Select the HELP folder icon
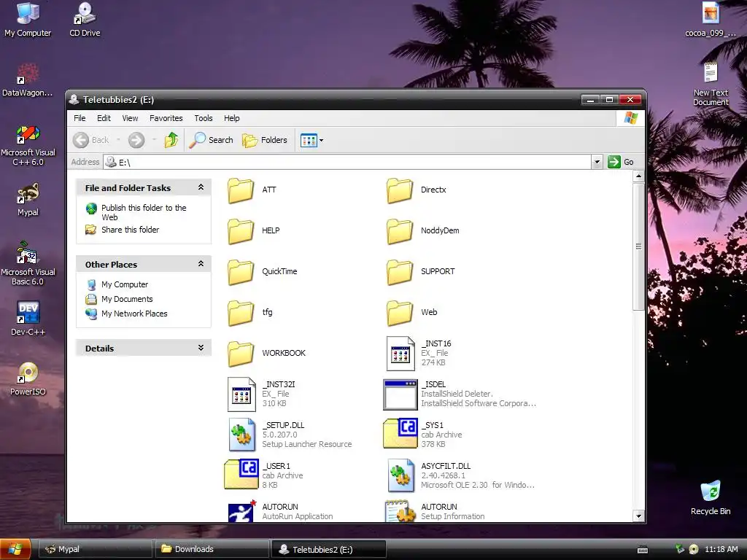747x560 pixels. tap(241, 231)
